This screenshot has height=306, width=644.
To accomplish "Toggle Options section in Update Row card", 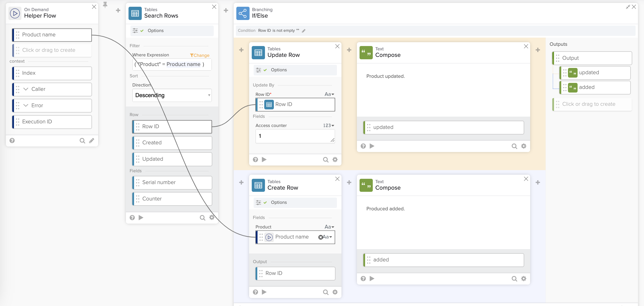I will pyautogui.click(x=278, y=70).
